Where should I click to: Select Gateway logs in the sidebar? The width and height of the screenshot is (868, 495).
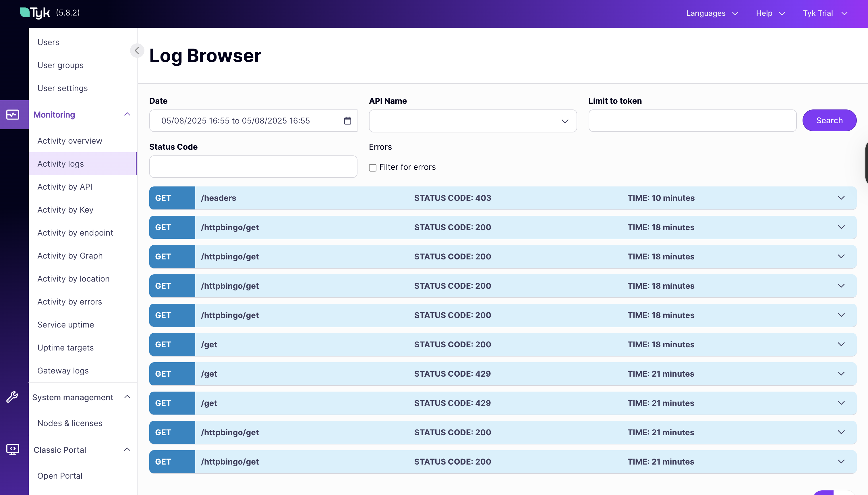coord(63,371)
